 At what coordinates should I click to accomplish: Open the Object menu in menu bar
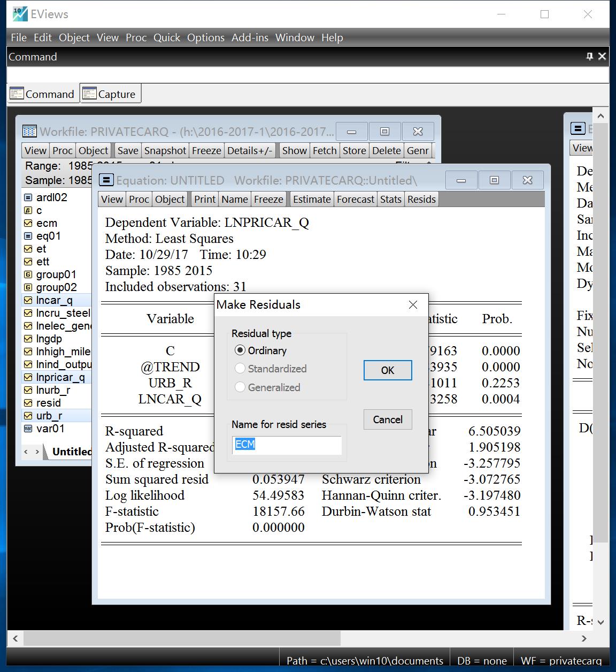point(74,37)
